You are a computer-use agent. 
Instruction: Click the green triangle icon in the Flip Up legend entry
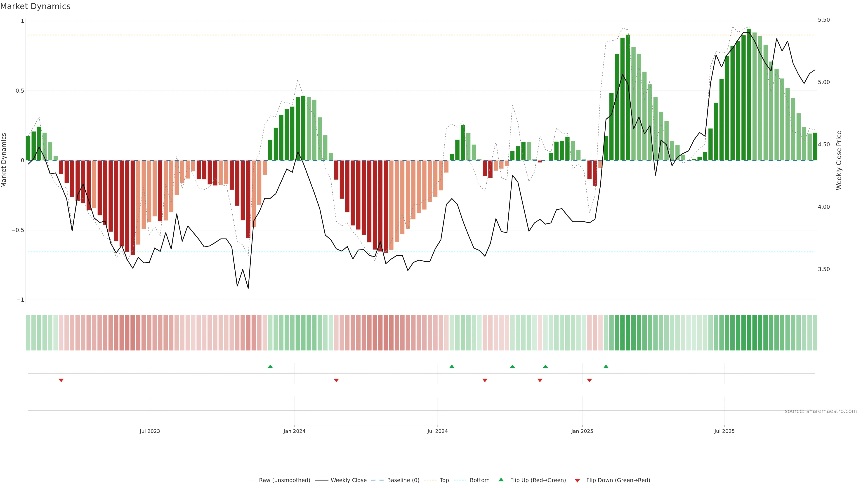click(501, 480)
